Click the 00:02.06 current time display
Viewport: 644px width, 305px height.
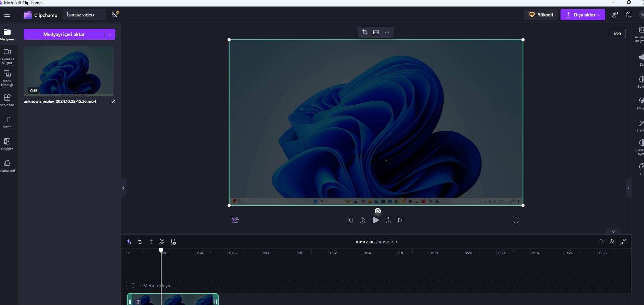365,242
